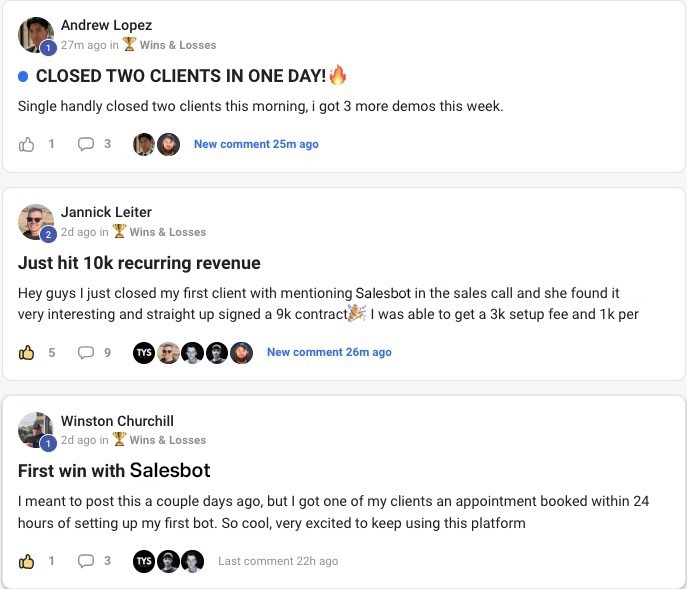Toggle like on Winston Churchill's post

click(x=26, y=561)
